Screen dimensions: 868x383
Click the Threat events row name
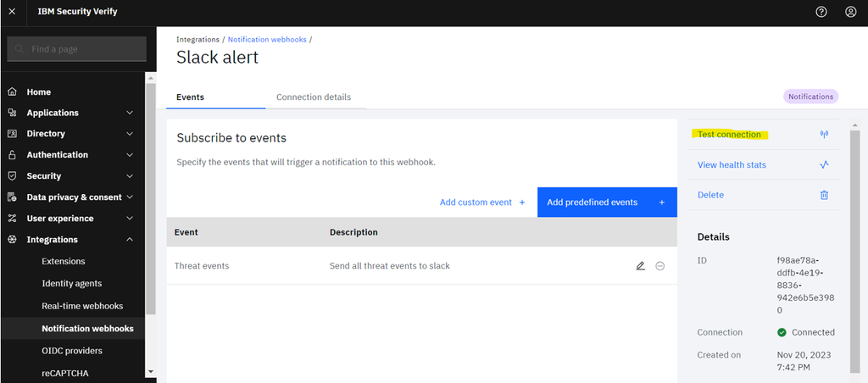(x=202, y=266)
